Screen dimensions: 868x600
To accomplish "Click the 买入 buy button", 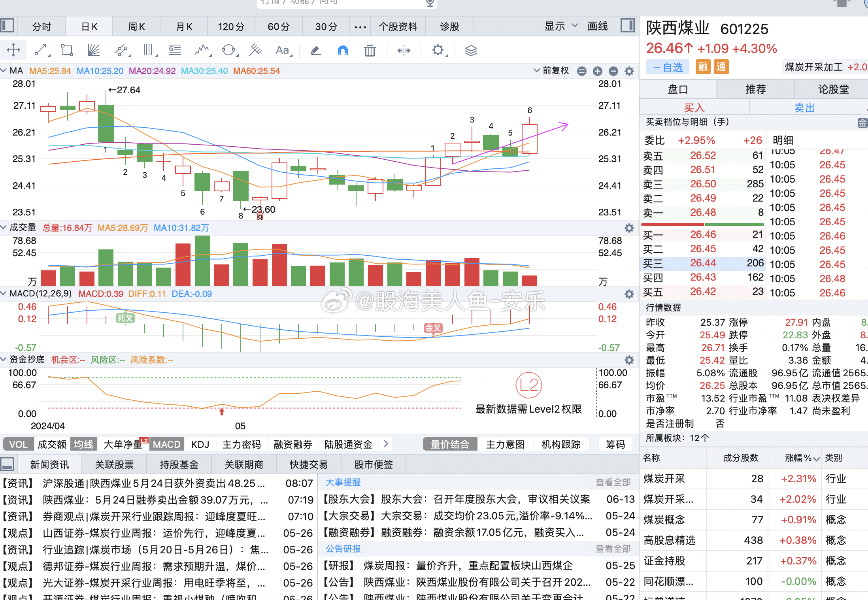I will tap(694, 108).
